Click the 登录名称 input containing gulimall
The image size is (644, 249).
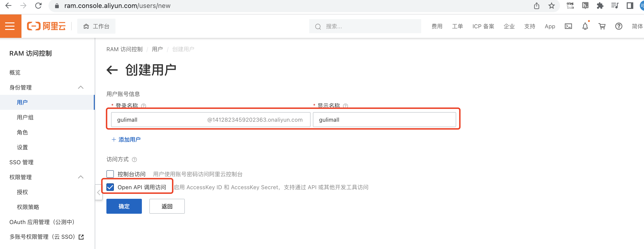point(211,120)
